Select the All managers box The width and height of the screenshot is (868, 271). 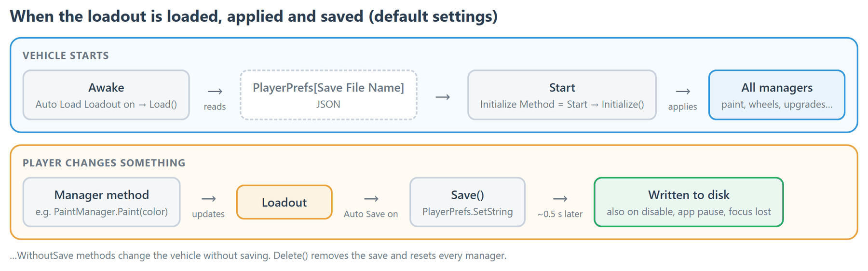coord(777,95)
